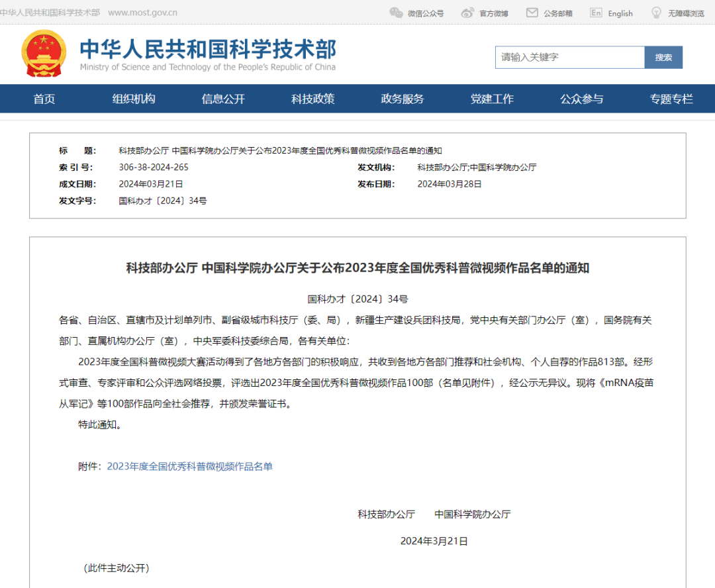Open 信息公开 navigation menu
The width and height of the screenshot is (715, 588).
(x=224, y=99)
